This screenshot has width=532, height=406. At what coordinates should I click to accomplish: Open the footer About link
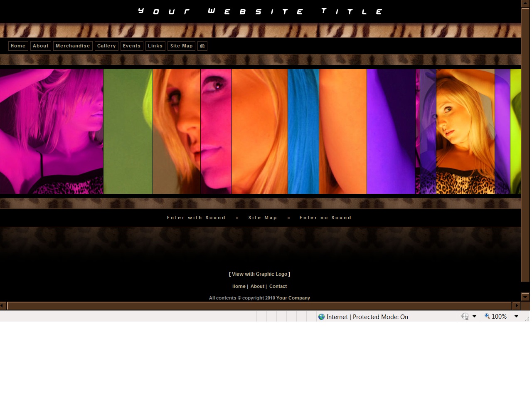click(x=257, y=286)
